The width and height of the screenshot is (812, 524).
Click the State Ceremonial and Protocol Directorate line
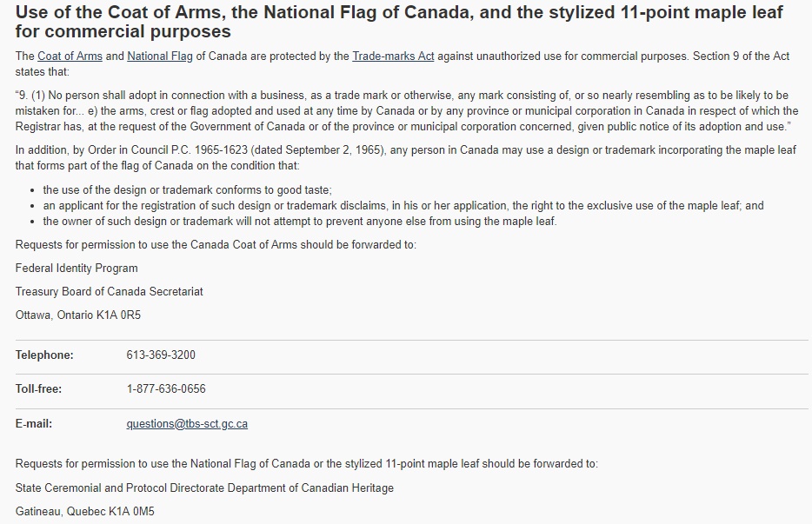coord(204,488)
